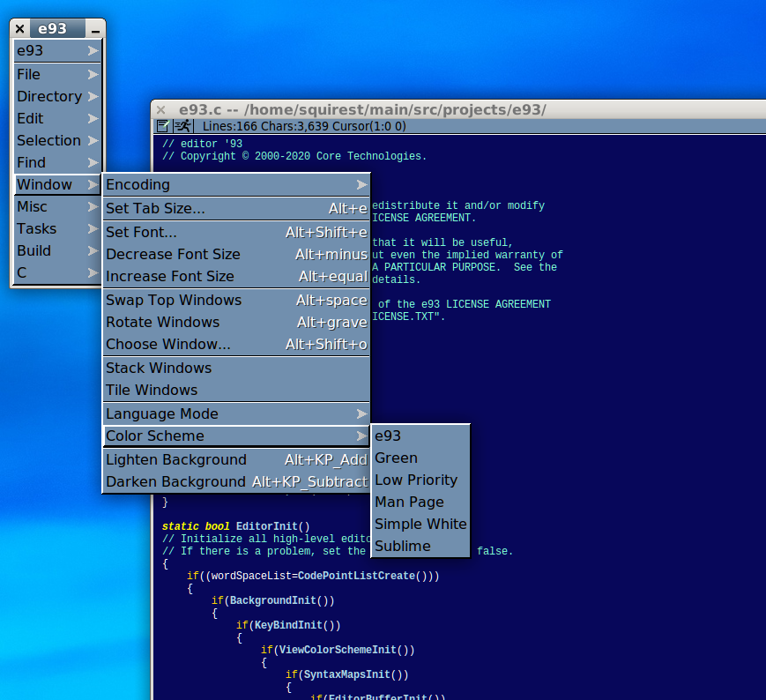Select Stack Windows
Viewport: 766px width, 700px height.
coord(236,368)
